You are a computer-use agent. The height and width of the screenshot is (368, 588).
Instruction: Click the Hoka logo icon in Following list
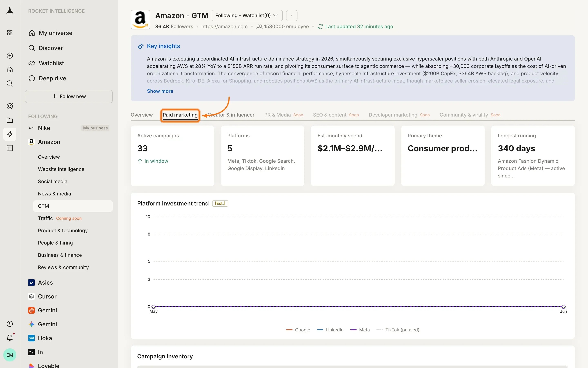coord(31,338)
